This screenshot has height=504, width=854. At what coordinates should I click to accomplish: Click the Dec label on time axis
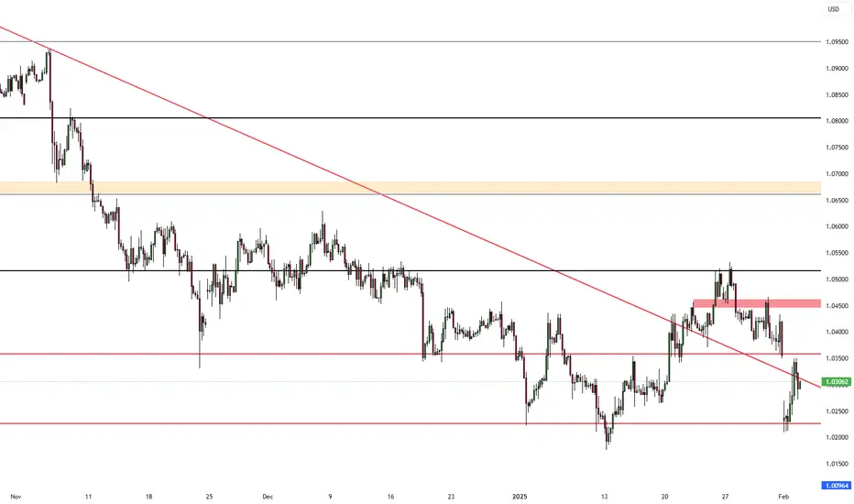(268, 497)
